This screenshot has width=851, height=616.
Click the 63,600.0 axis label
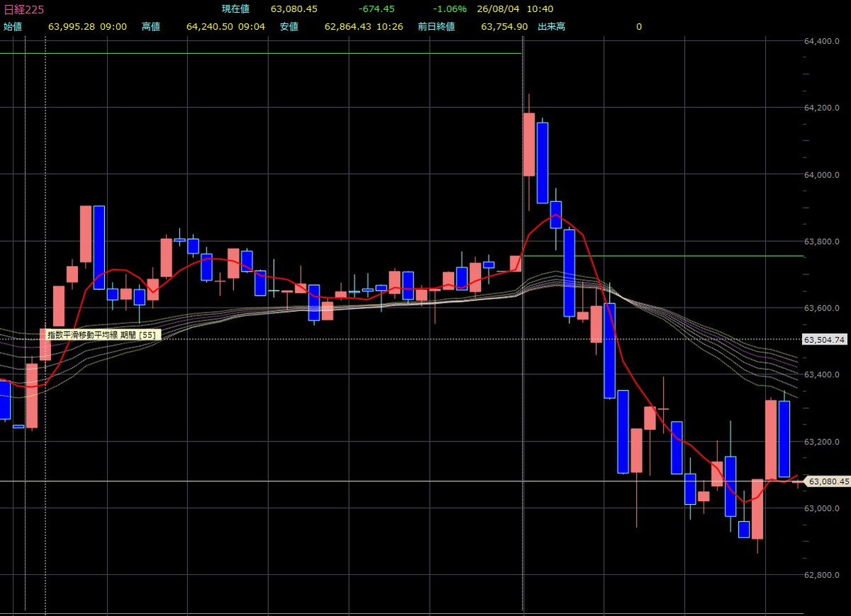pyautogui.click(x=823, y=308)
